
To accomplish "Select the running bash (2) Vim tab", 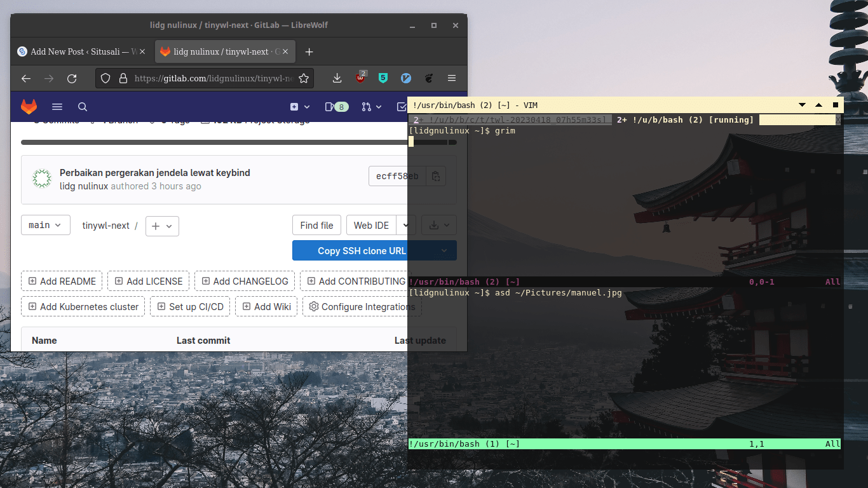I will pyautogui.click(x=685, y=119).
